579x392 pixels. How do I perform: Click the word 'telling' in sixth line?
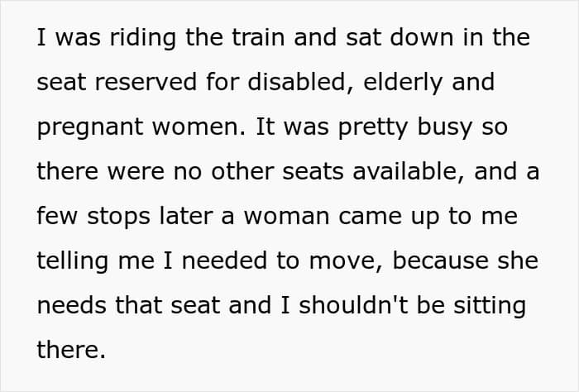73,262
